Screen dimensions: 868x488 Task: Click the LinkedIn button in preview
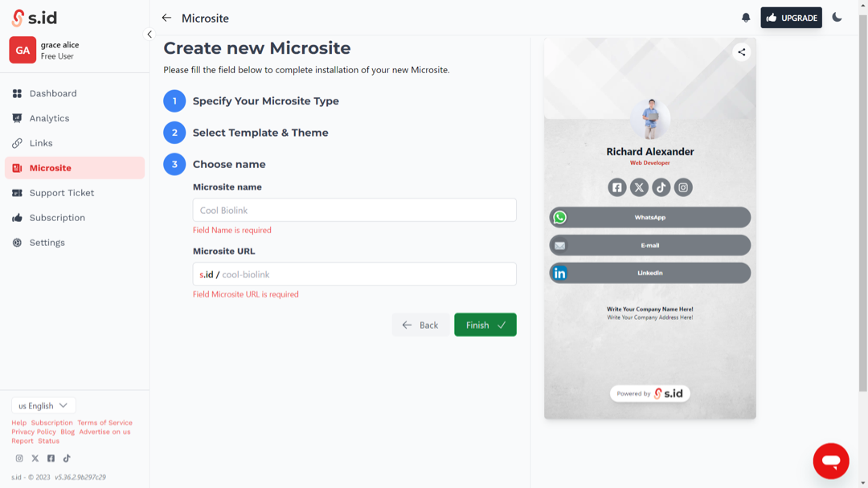click(650, 273)
